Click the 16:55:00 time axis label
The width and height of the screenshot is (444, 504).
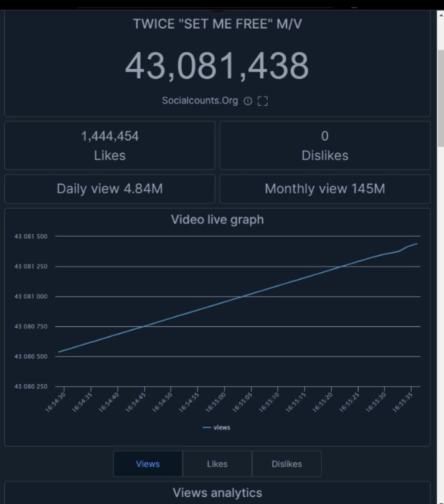(x=215, y=402)
